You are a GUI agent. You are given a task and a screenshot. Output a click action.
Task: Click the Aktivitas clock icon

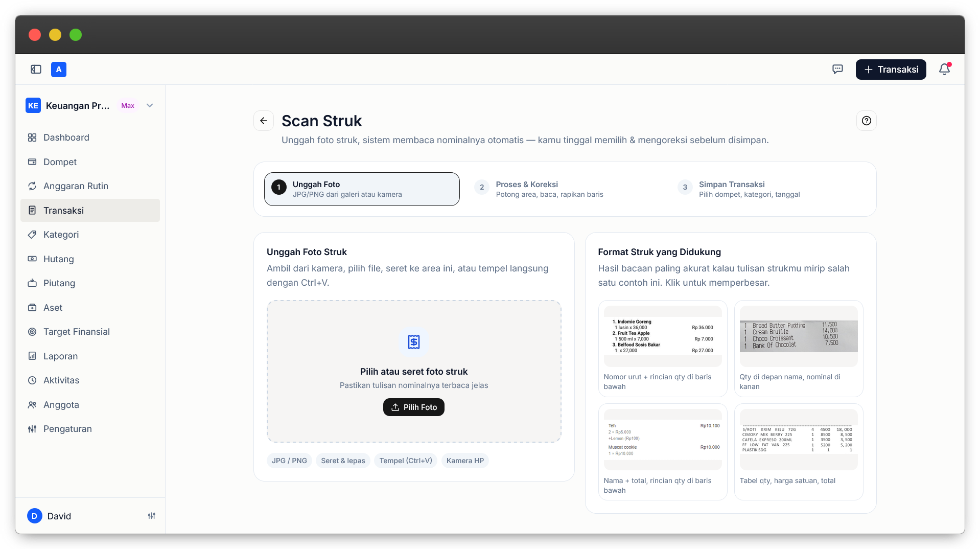click(32, 380)
